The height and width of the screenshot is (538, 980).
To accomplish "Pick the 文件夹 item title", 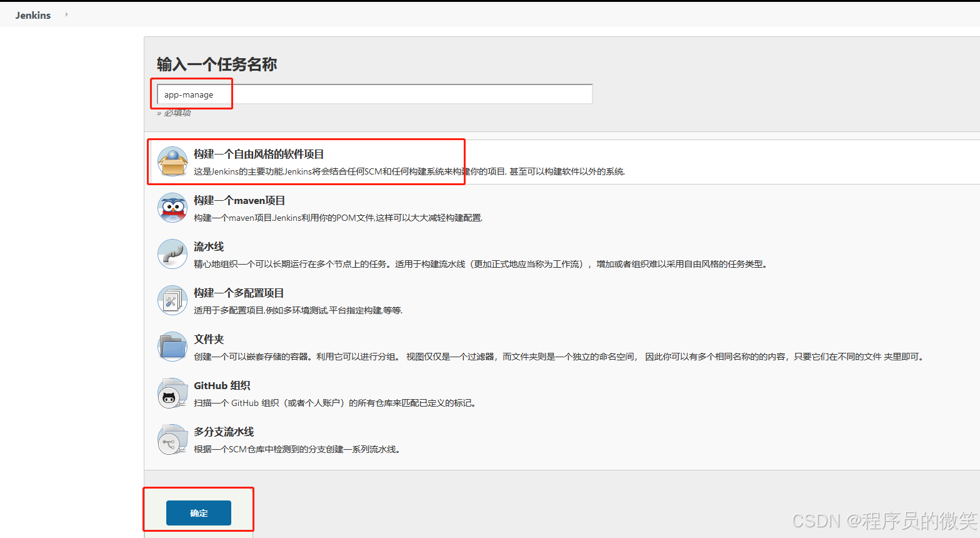I will click(x=209, y=339).
